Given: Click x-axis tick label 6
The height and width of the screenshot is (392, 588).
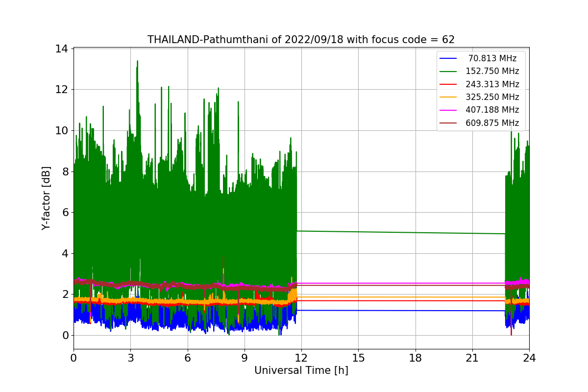Looking at the screenshot, I should [188, 358].
